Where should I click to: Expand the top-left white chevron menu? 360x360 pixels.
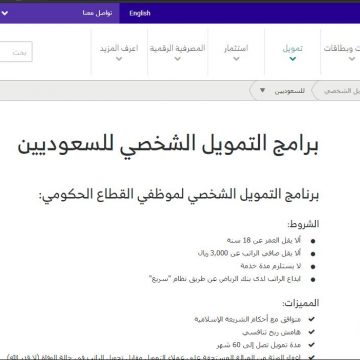[5, 14]
